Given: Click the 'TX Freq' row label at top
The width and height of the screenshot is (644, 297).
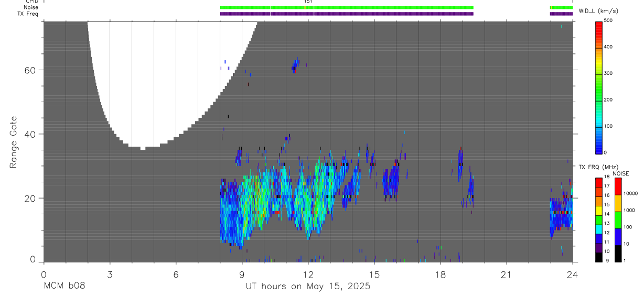Looking at the screenshot, I should tap(28, 14).
